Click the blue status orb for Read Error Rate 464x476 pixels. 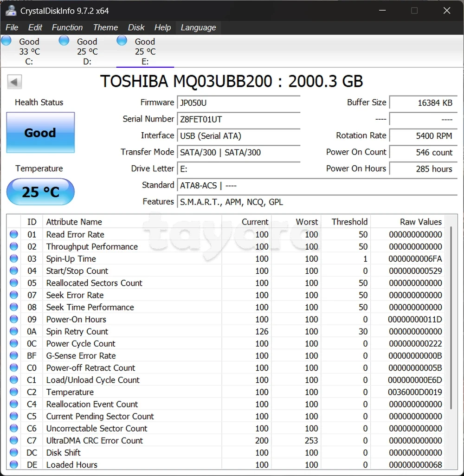[x=14, y=234]
